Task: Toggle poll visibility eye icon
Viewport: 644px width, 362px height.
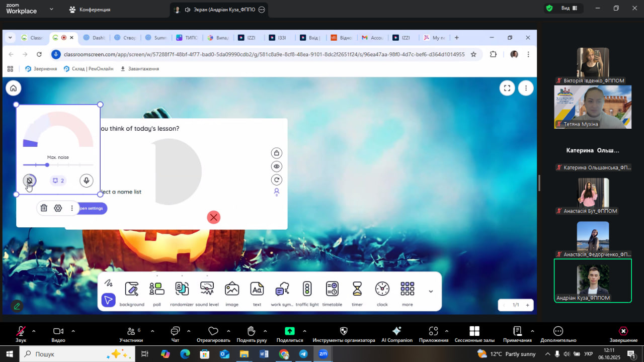Action: coord(276,166)
